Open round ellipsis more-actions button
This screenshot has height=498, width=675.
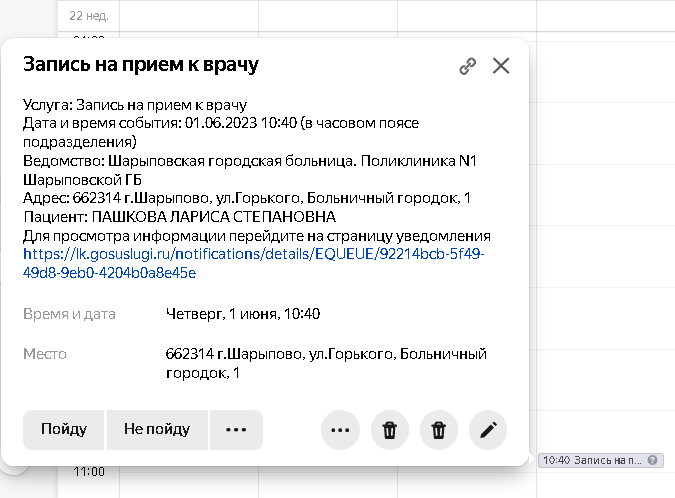(x=340, y=430)
